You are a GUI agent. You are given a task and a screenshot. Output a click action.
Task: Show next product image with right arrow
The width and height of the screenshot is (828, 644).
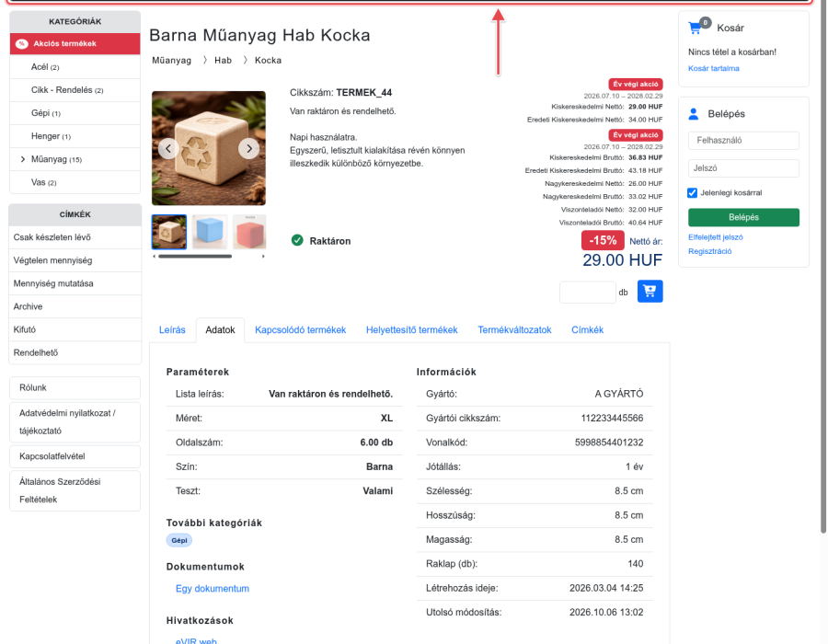(248, 149)
